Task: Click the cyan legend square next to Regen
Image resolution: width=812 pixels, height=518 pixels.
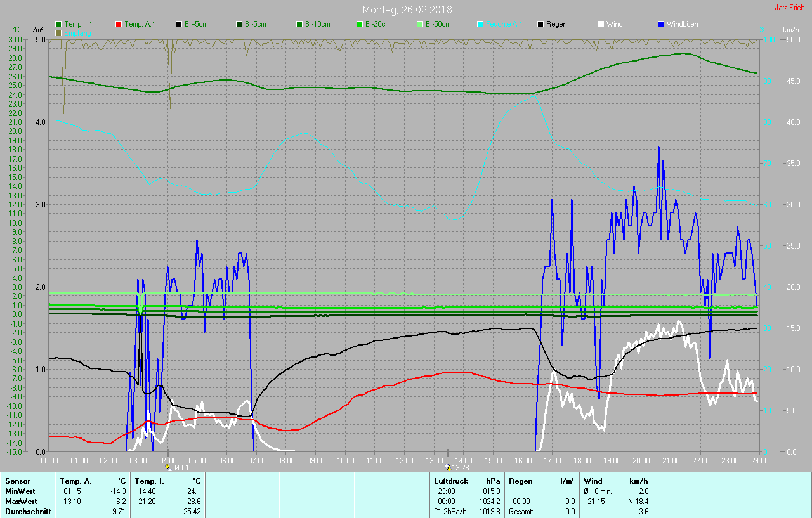Action: click(x=480, y=24)
